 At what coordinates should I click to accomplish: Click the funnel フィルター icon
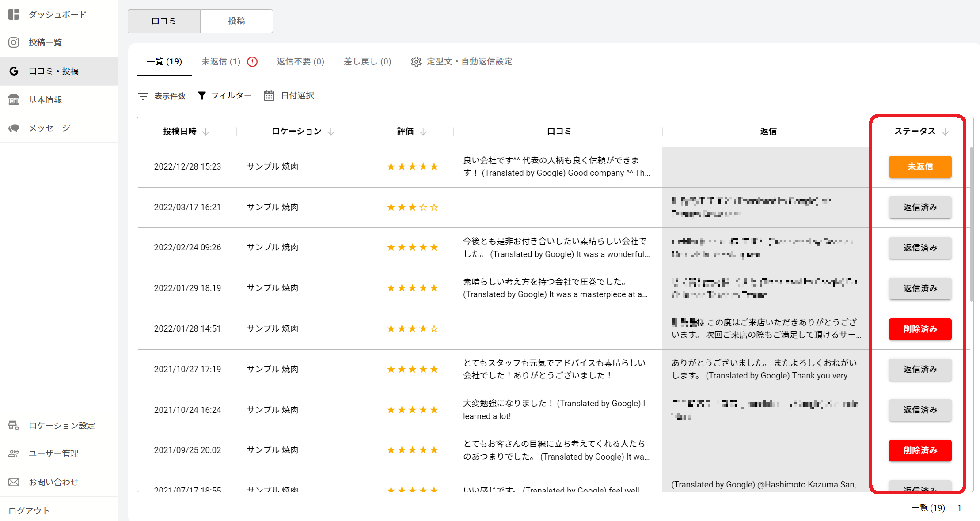(201, 96)
